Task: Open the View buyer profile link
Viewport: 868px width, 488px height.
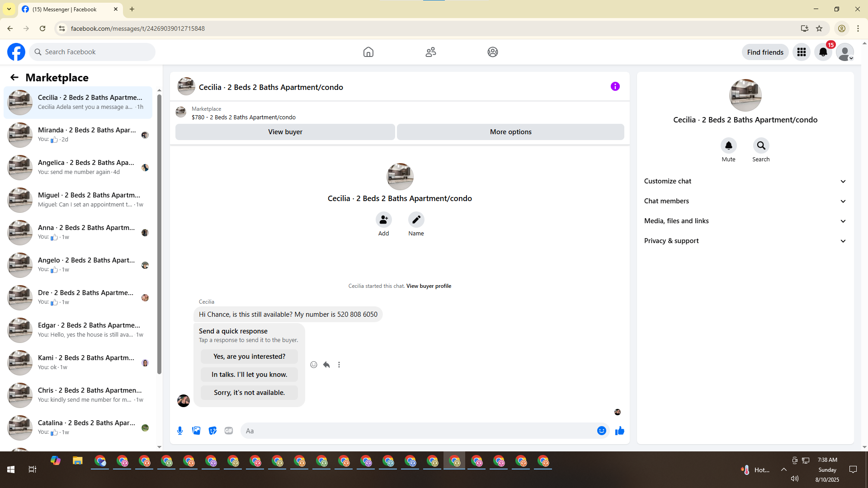Action: pos(429,286)
